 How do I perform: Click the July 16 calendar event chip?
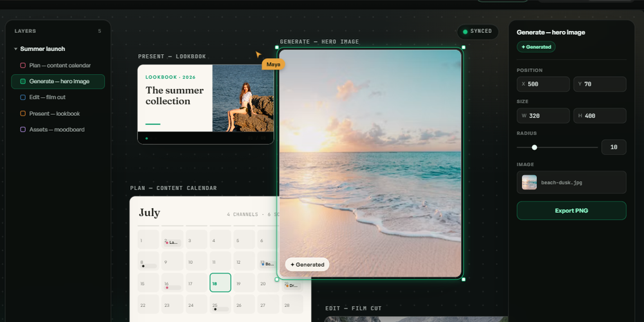[x=173, y=288]
